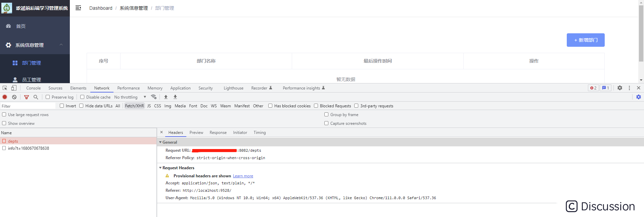Open the Timing tab of request
The width and height of the screenshot is (644, 217).
[260, 133]
